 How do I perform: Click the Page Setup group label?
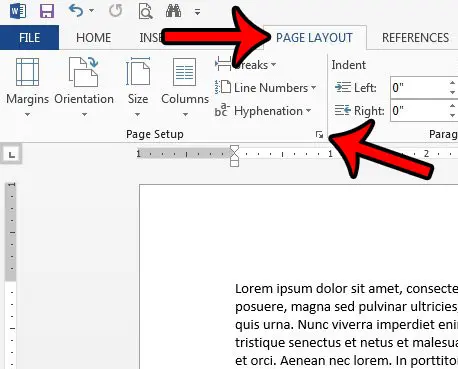pyautogui.click(x=155, y=134)
